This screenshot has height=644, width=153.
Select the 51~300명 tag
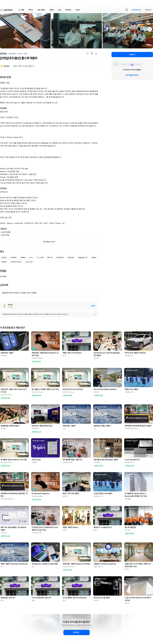(x=40, y=257)
